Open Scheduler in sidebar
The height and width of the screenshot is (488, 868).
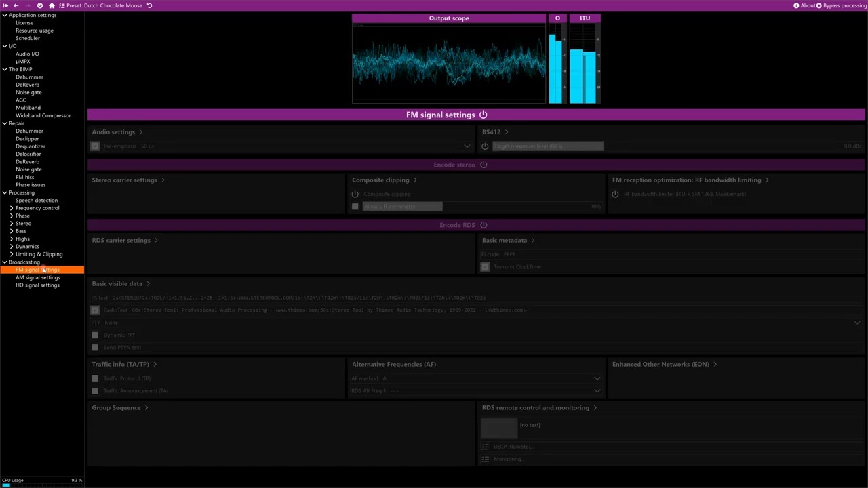pyautogui.click(x=28, y=38)
